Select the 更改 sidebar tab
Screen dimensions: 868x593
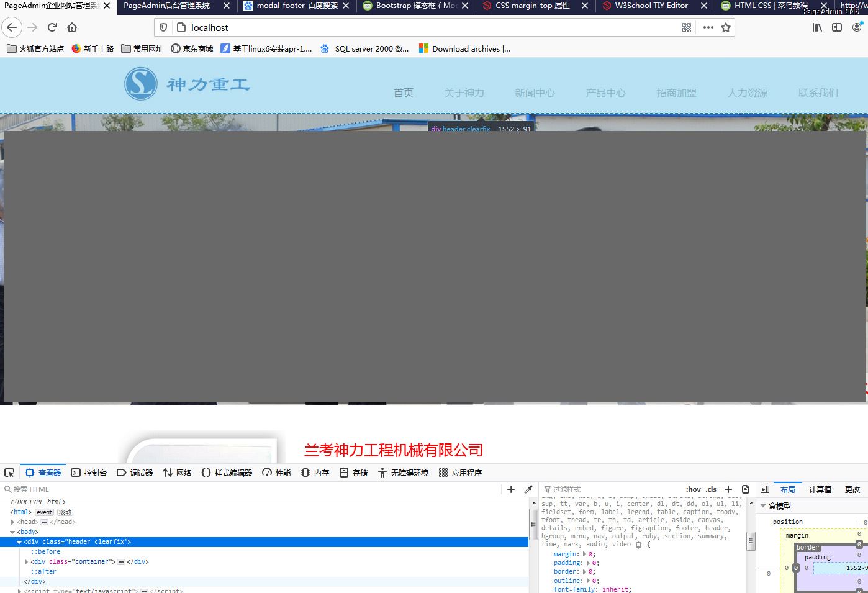(x=852, y=489)
